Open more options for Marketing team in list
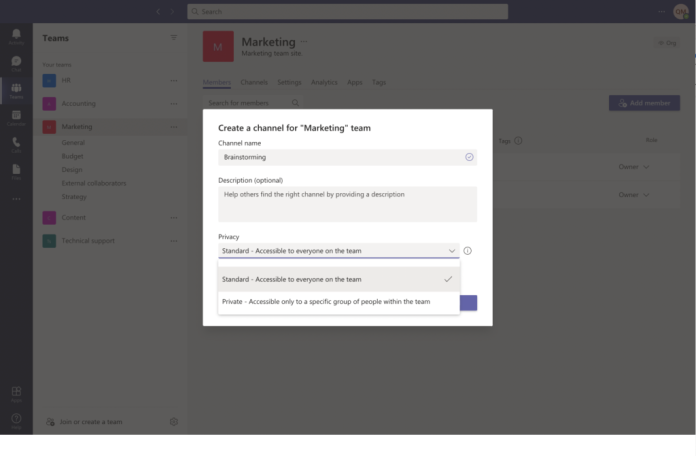696x456 pixels. click(174, 127)
